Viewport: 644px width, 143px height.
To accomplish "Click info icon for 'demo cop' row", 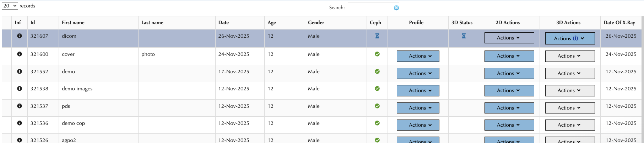I will tap(20, 123).
